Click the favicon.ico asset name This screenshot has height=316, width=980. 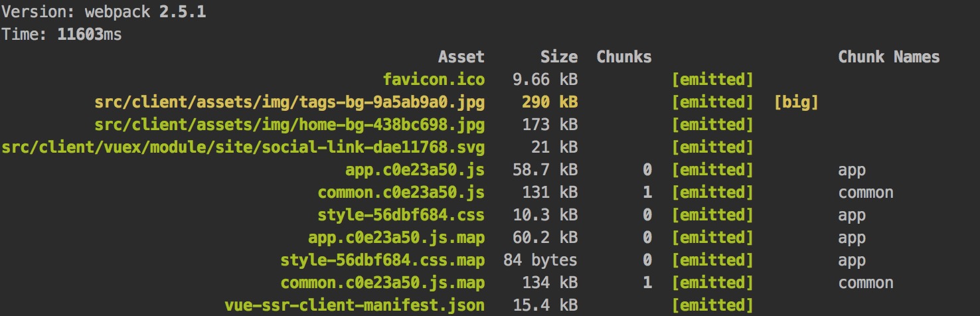[x=434, y=80]
